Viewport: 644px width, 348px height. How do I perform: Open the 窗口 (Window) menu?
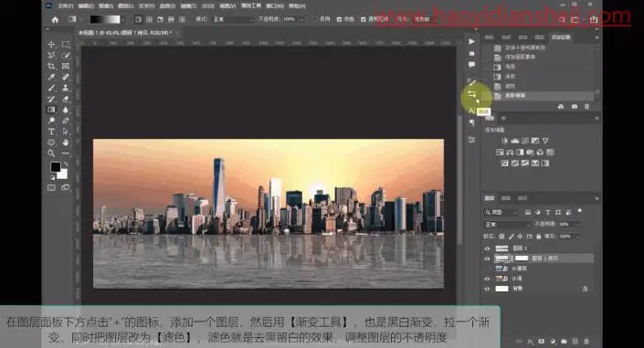pyautogui.click(x=275, y=6)
